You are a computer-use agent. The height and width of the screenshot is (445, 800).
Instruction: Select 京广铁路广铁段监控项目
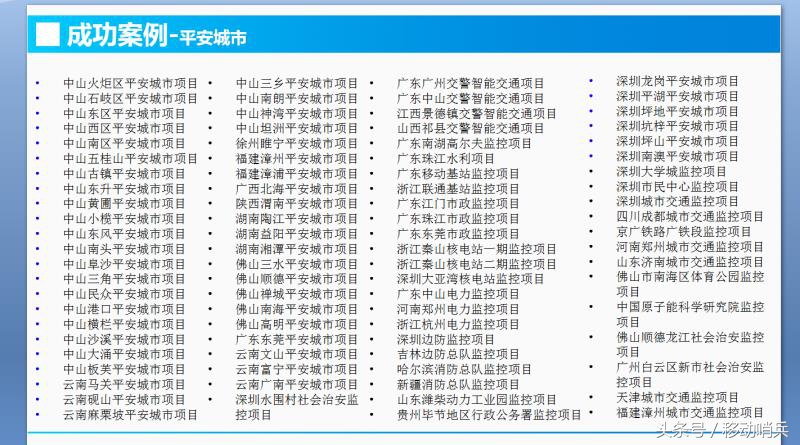point(684,232)
